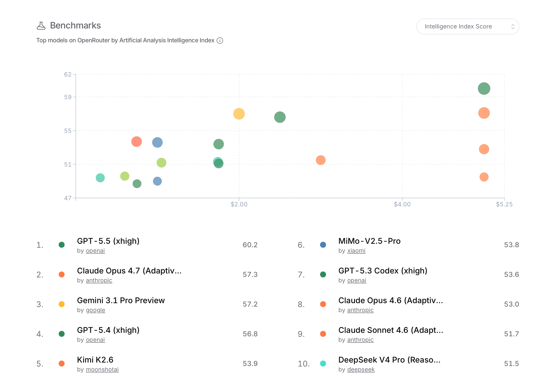This screenshot has width=553, height=392.
Task: Click the chevron arrows inside the score selector
Action: (513, 26)
